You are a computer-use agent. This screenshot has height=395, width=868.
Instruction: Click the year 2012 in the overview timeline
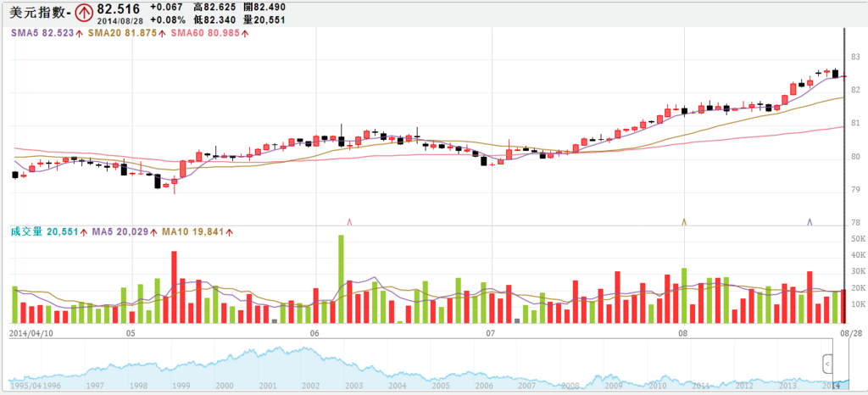pyautogui.click(x=744, y=385)
